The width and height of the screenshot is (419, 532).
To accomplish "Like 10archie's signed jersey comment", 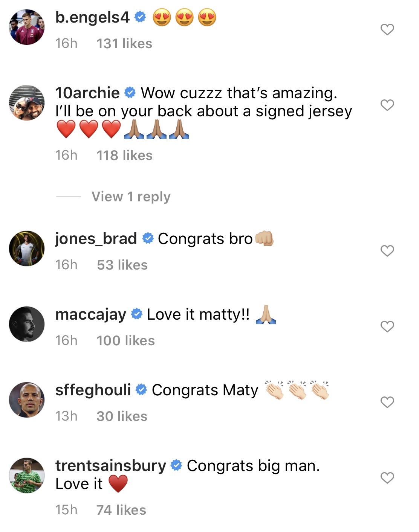I will tap(387, 105).
